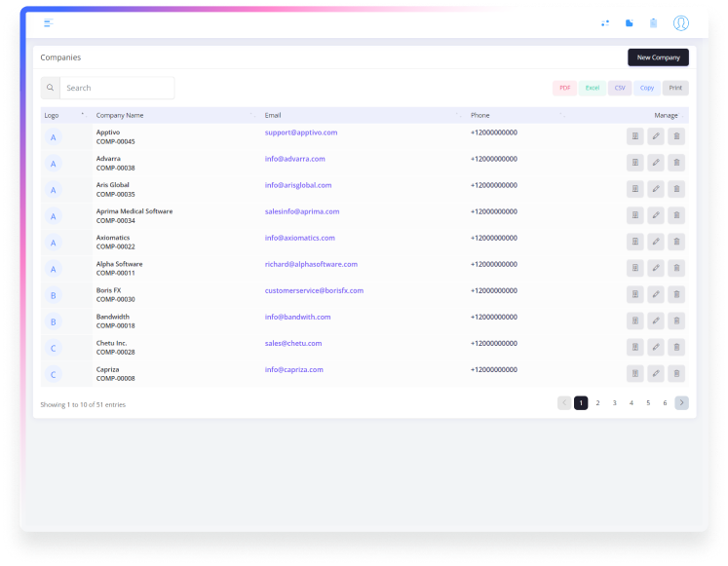Delete the Apptivo company row
728x566 pixels.
676,136
